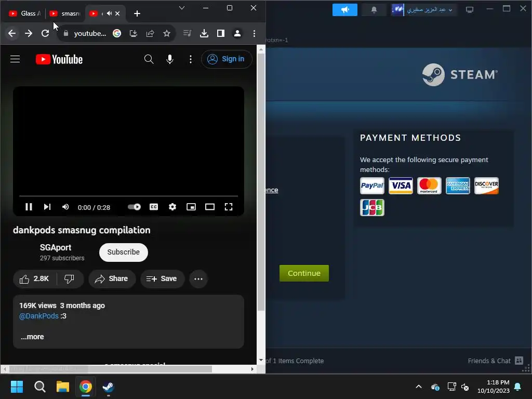This screenshot has height=399, width=532.
Task: Save video to a playlist
Action: click(x=162, y=279)
